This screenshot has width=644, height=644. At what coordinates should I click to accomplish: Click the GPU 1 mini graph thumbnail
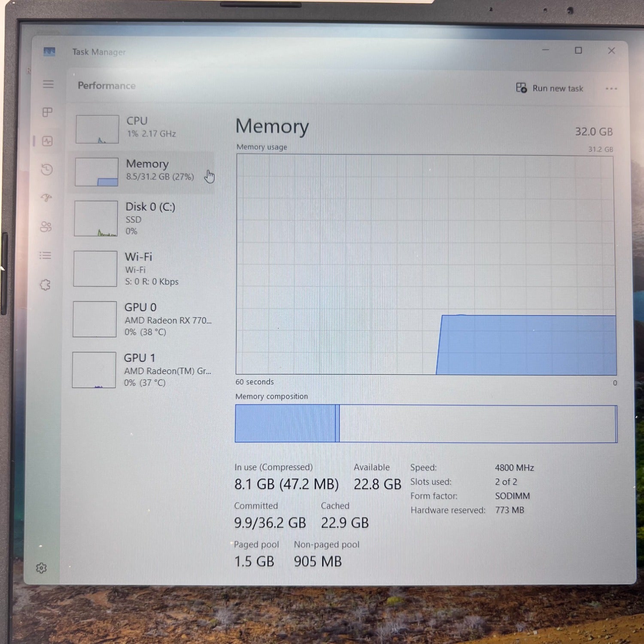click(x=94, y=370)
